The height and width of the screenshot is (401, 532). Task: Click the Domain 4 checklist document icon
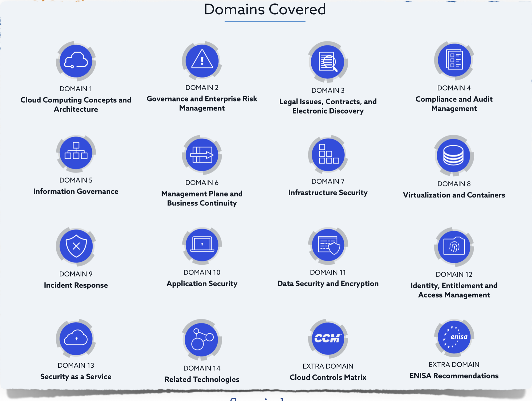point(454,61)
